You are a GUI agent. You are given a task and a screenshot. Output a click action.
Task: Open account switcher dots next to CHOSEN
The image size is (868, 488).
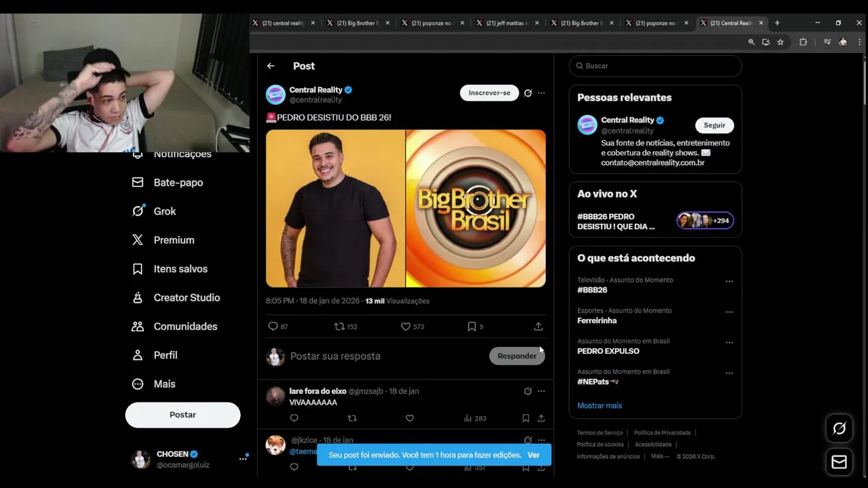click(243, 459)
